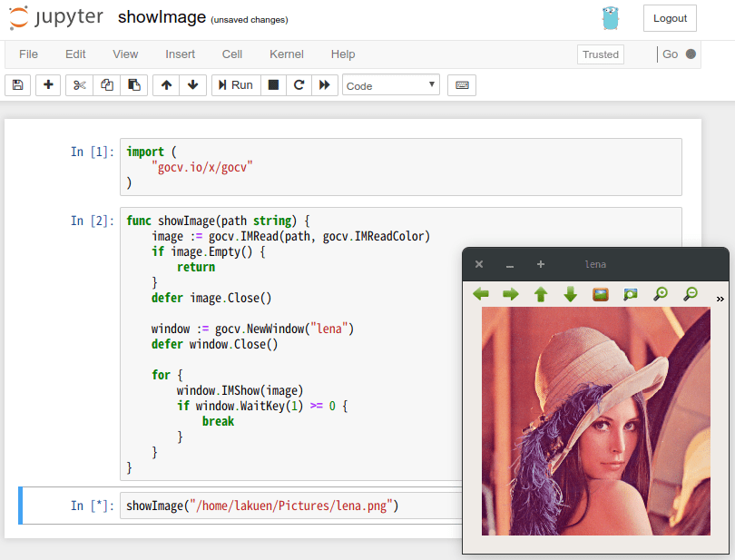Open the Insert menu
The width and height of the screenshot is (735, 560).
180,54
